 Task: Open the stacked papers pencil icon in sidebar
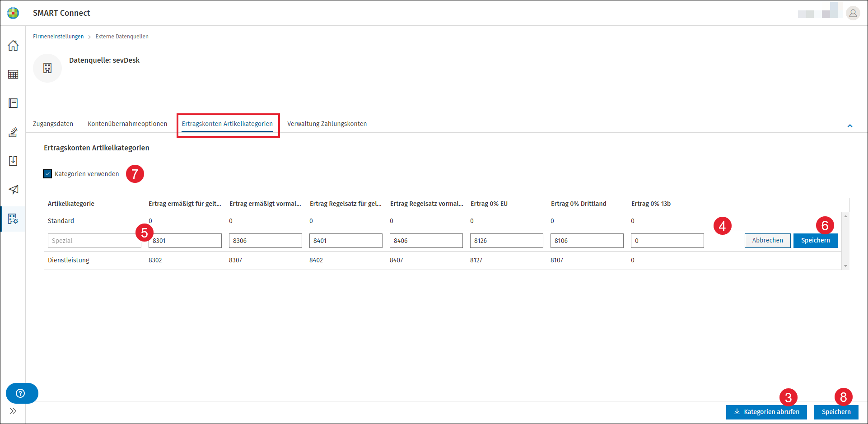click(13, 132)
